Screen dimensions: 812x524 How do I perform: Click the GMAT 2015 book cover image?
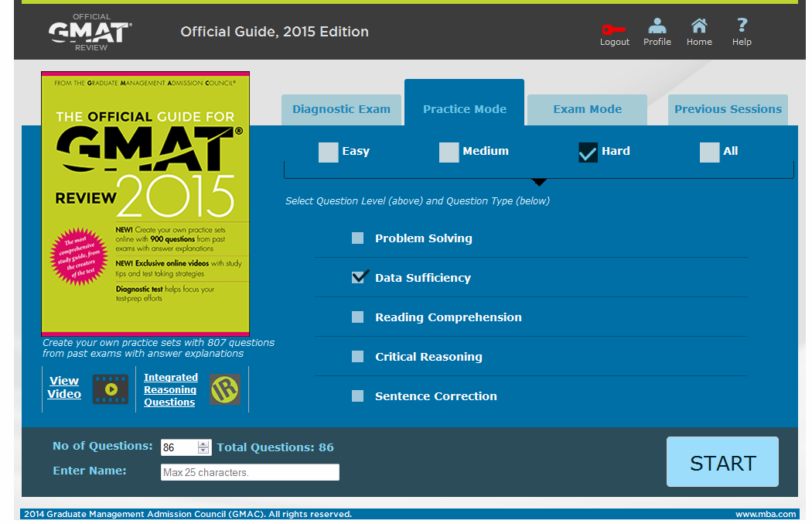[145, 204]
